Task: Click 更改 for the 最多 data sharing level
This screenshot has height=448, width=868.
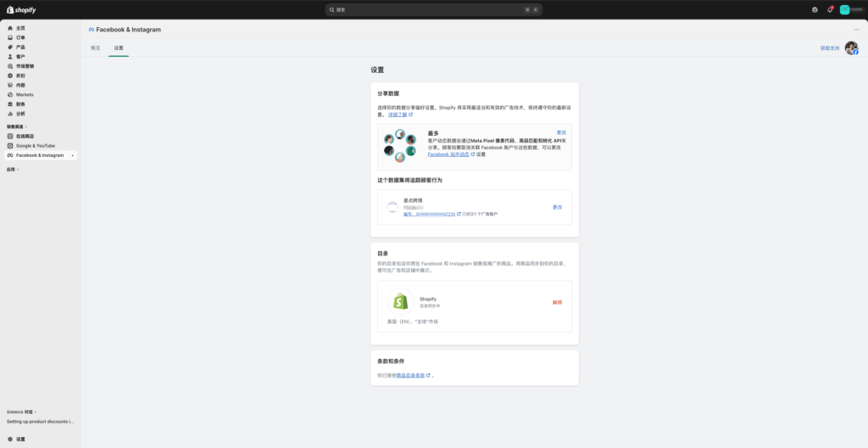Action: click(x=561, y=132)
